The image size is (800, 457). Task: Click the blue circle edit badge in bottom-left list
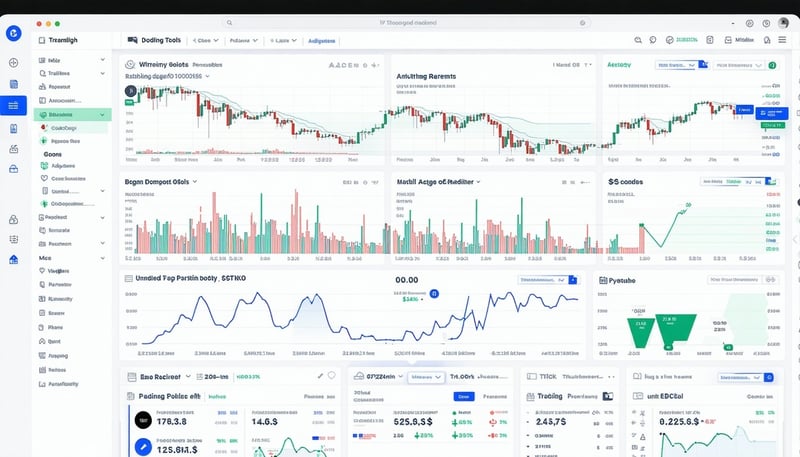tap(142, 447)
